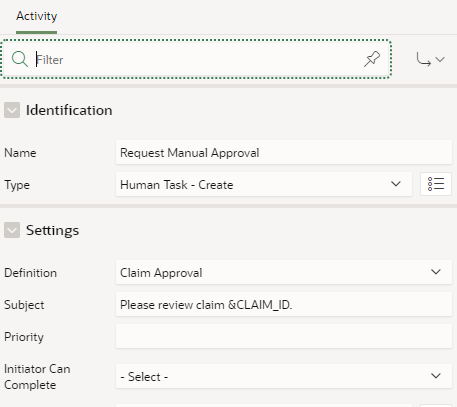Screen dimensions: 457x407
Task: Open the Initiator Can Complete select list
Action: pyautogui.click(x=284, y=376)
